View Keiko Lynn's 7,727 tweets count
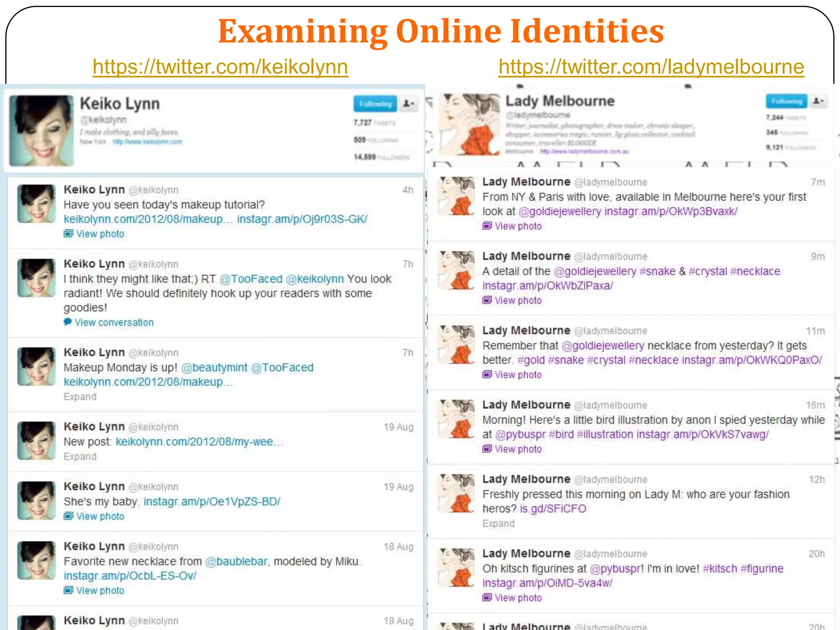Image resolution: width=840 pixels, height=630 pixels. [374, 123]
